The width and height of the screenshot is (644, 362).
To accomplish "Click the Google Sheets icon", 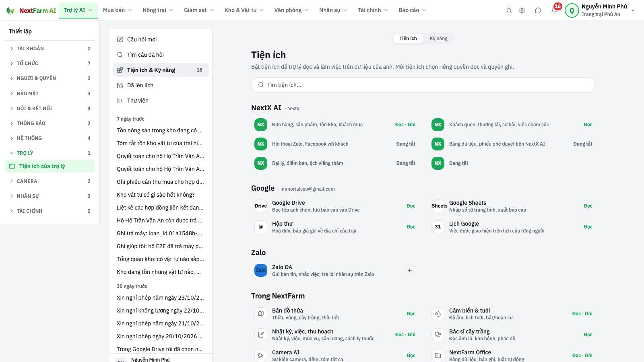I will [x=438, y=206].
